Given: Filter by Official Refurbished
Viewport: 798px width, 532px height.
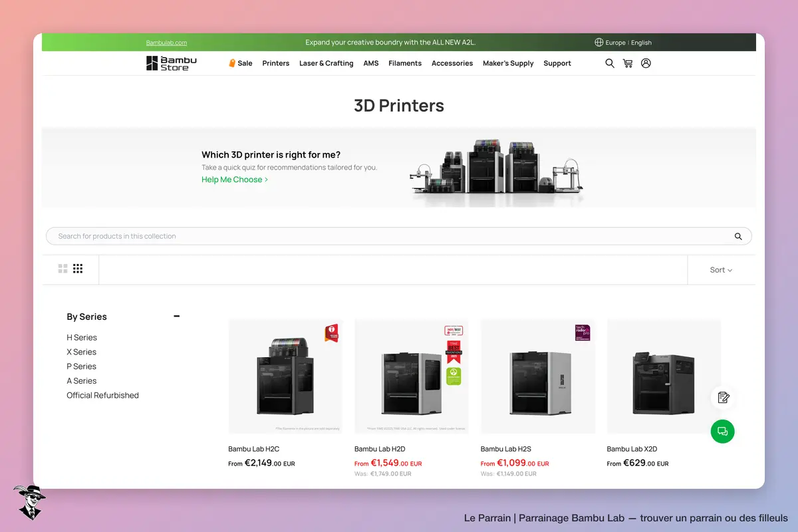Looking at the screenshot, I should [x=102, y=396].
